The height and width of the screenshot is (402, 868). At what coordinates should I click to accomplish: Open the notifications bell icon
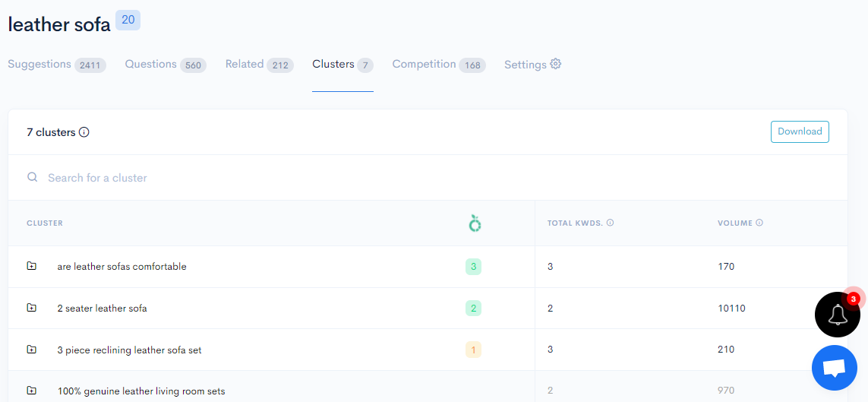[837, 314]
